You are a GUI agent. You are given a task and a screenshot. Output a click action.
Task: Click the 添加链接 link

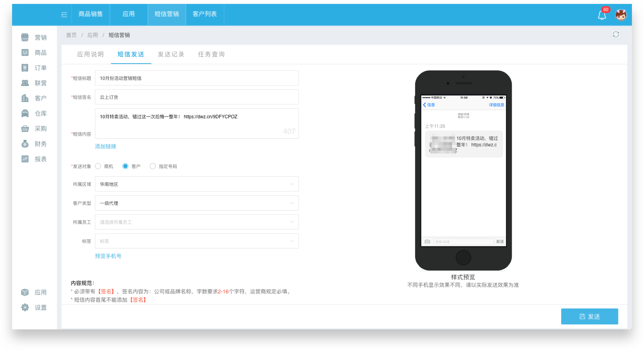pos(106,146)
